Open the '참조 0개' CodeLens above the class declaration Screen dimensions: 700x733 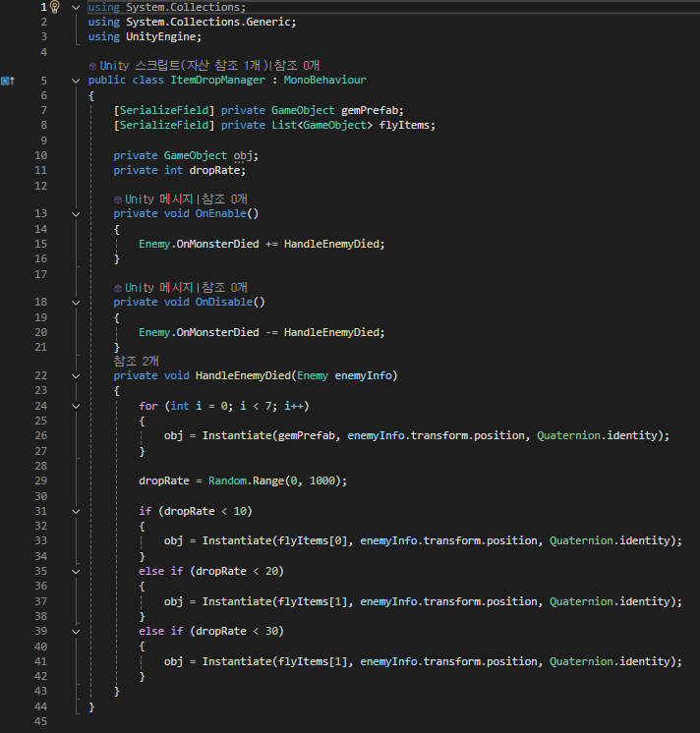point(297,66)
